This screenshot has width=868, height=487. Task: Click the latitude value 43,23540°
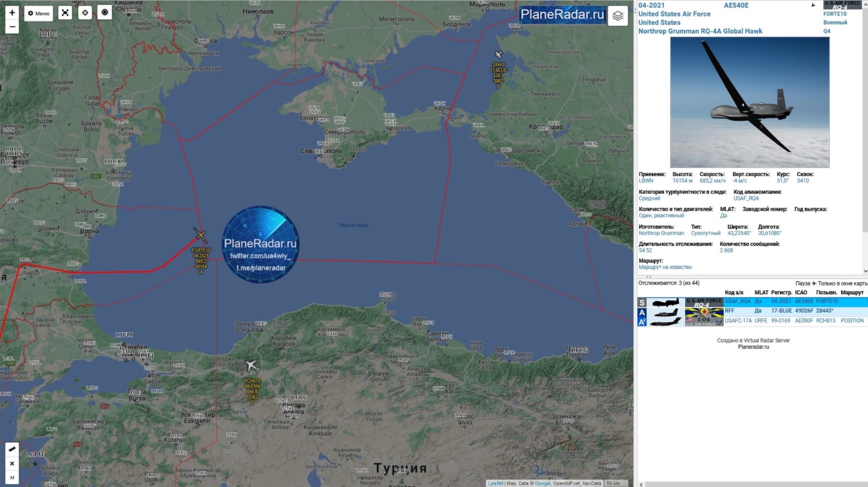pyautogui.click(x=739, y=233)
